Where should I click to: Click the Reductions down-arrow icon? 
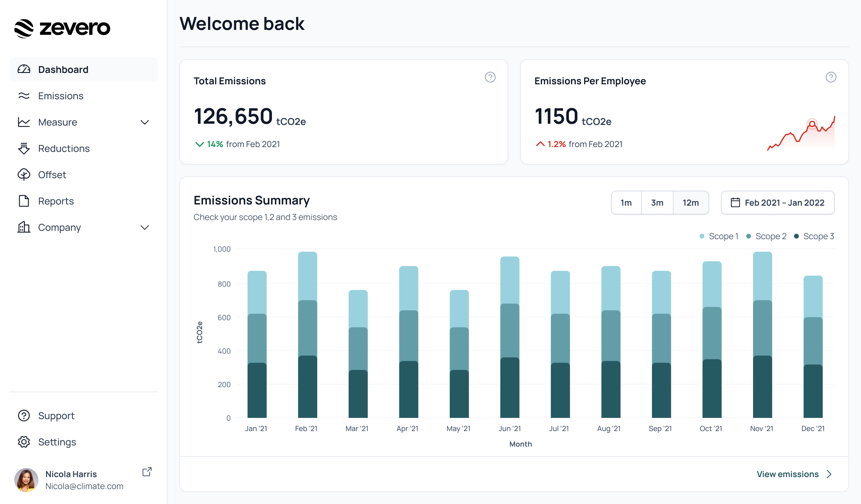click(24, 148)
